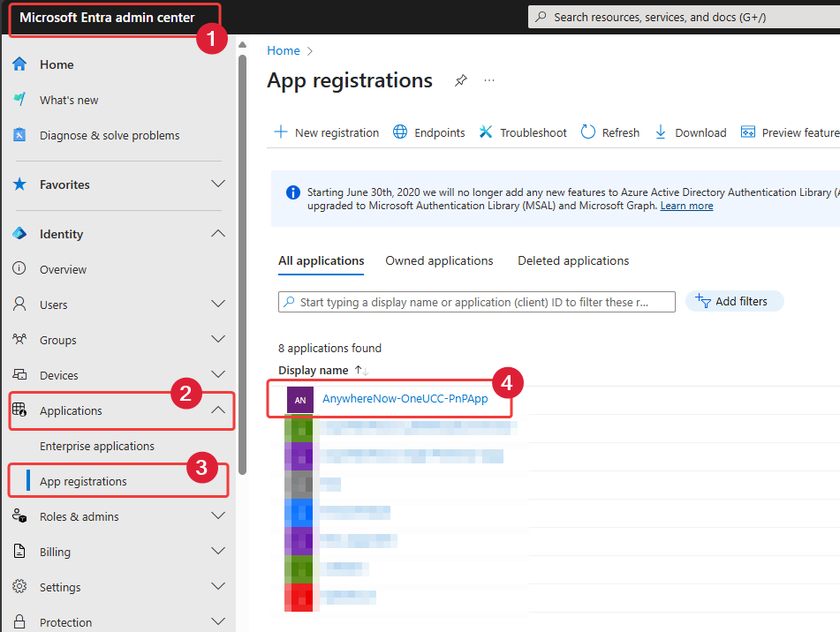
Task: Expand the Users chevron
Action: [x=218, y=304]
